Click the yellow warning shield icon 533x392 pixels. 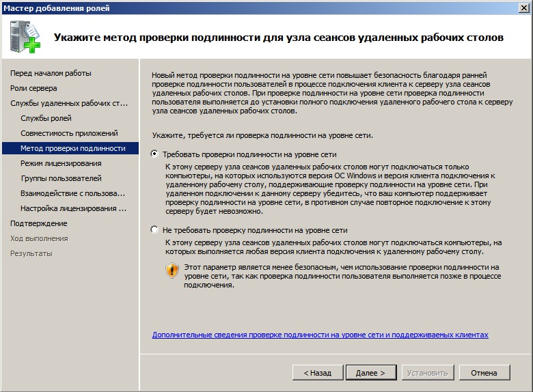172,270
